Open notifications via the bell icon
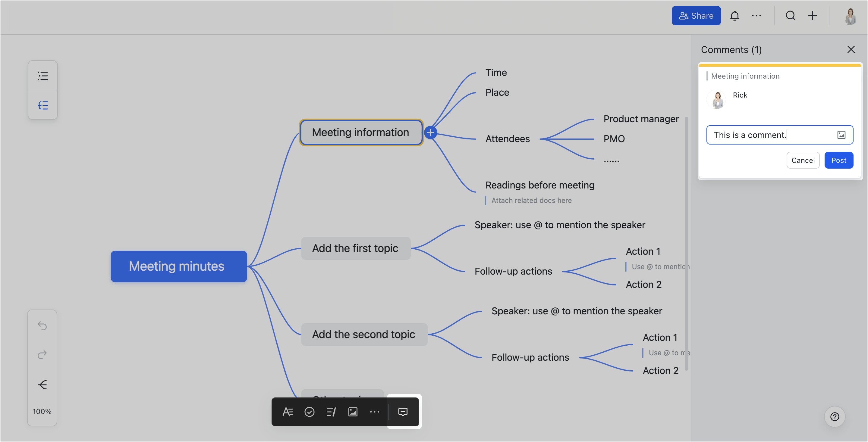The width and height of the screenshot is (868, 442). tap(734, 15)
